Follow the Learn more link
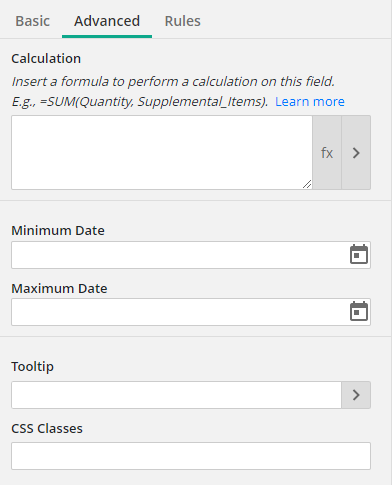This screenshot has height=485, width=392. 310,101
